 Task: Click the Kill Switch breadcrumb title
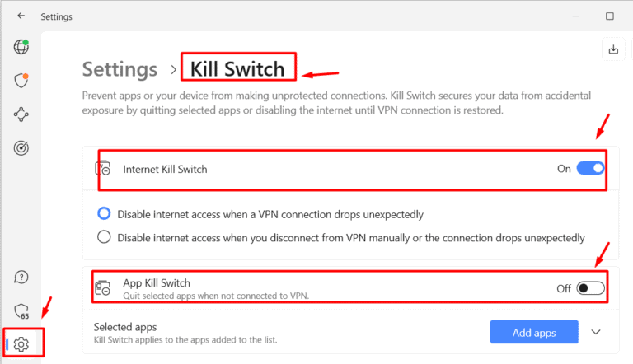pos(237,69)
